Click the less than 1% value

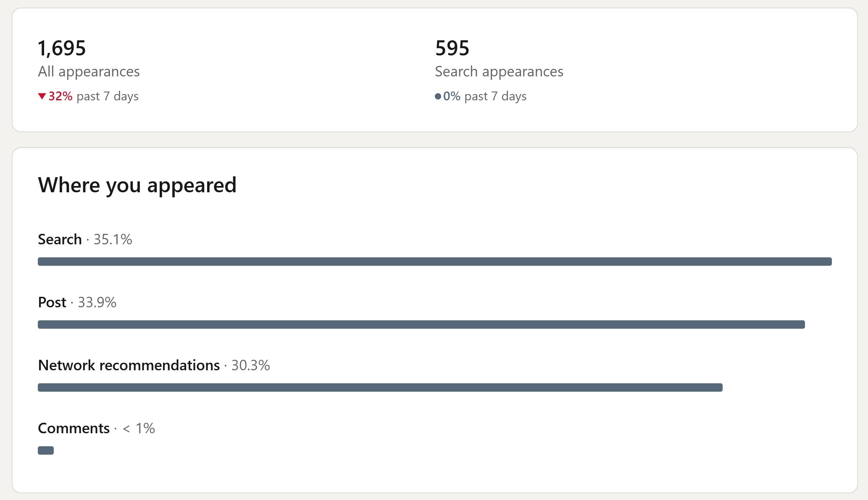point(139,428)
